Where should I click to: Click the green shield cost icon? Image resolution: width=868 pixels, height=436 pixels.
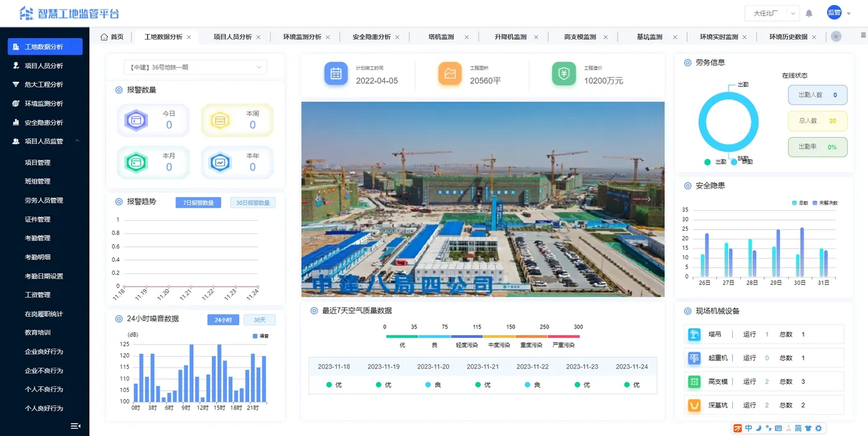pyautogui.click(x=564, y=74)
